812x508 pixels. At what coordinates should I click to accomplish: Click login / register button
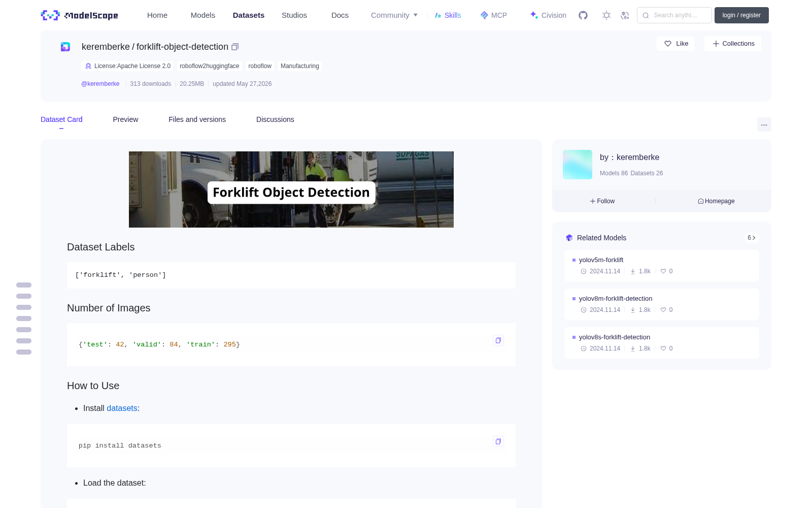point(741,15)
